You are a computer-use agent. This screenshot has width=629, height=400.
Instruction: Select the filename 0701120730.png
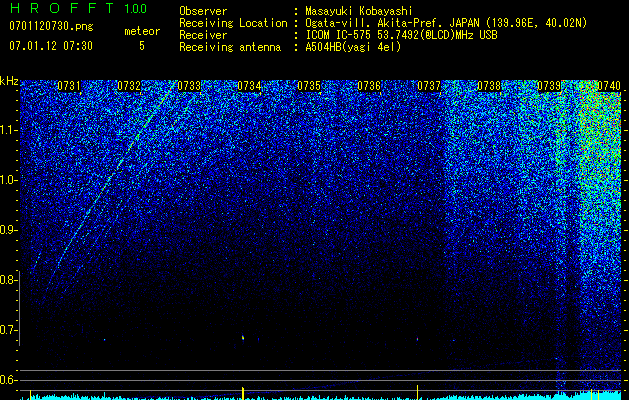click(51, 26)
